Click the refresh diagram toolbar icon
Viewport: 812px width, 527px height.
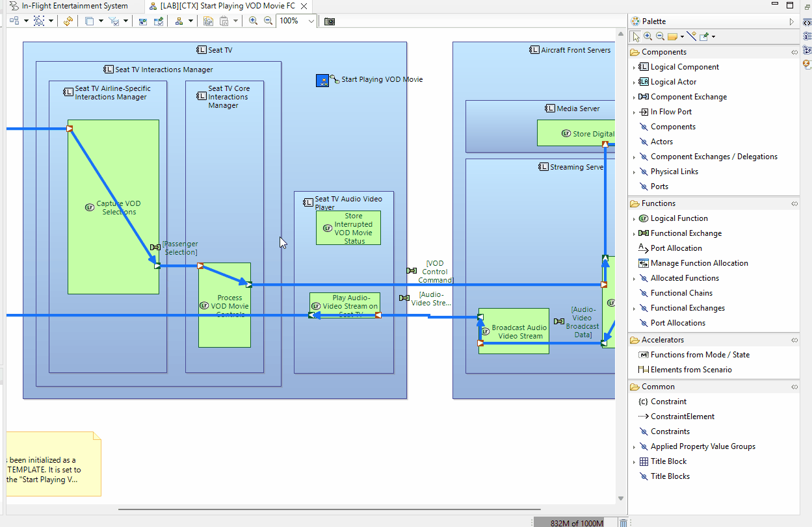[x=68, y=21]
